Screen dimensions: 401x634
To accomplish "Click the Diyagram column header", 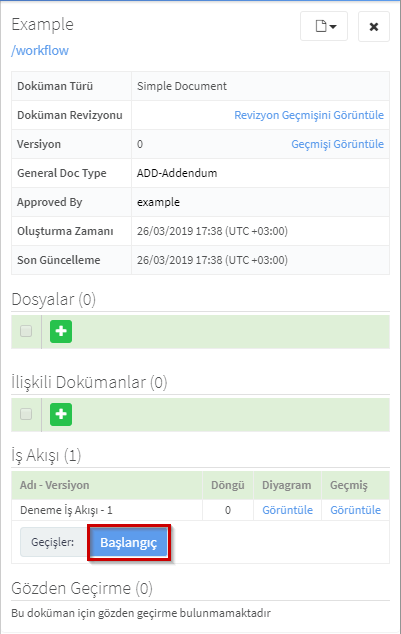I will point(287,485).
